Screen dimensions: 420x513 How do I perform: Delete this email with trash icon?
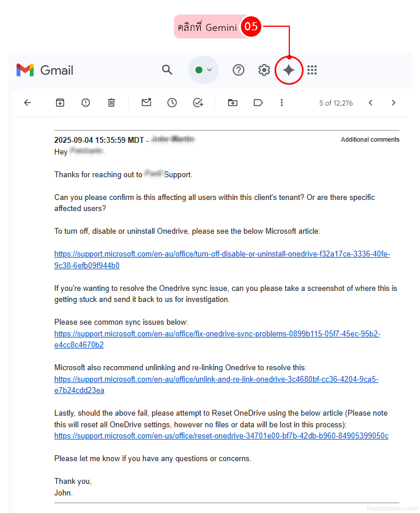tap(111, 103)
